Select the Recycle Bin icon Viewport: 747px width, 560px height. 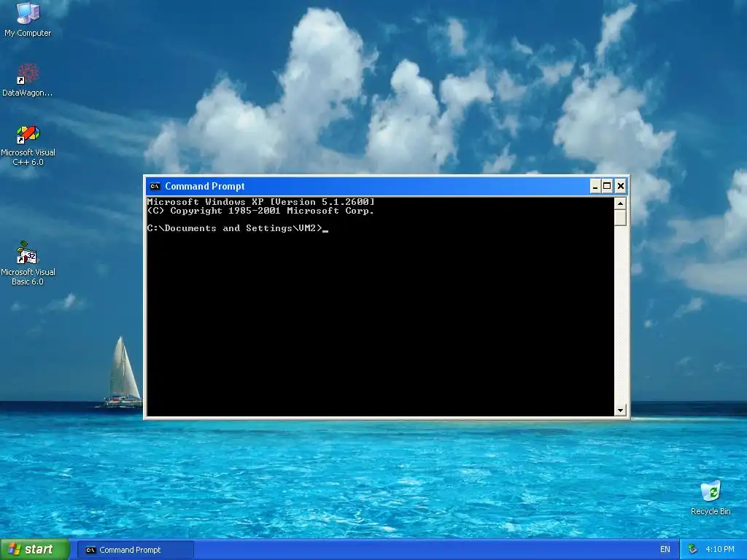(x=711, y=497)
